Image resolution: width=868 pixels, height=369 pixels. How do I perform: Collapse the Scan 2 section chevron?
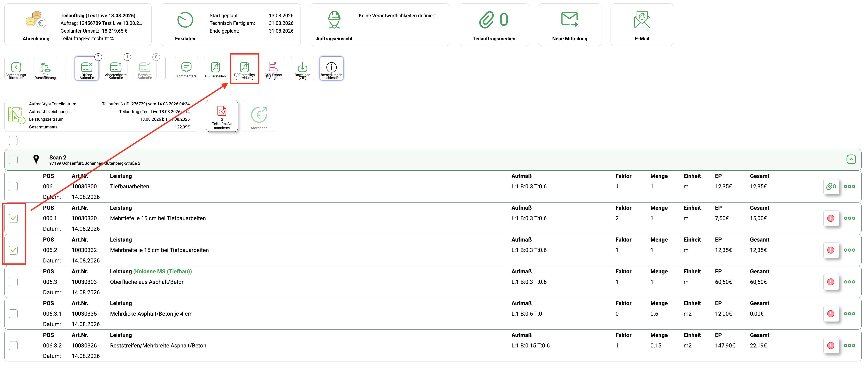[x=851, y=159]
